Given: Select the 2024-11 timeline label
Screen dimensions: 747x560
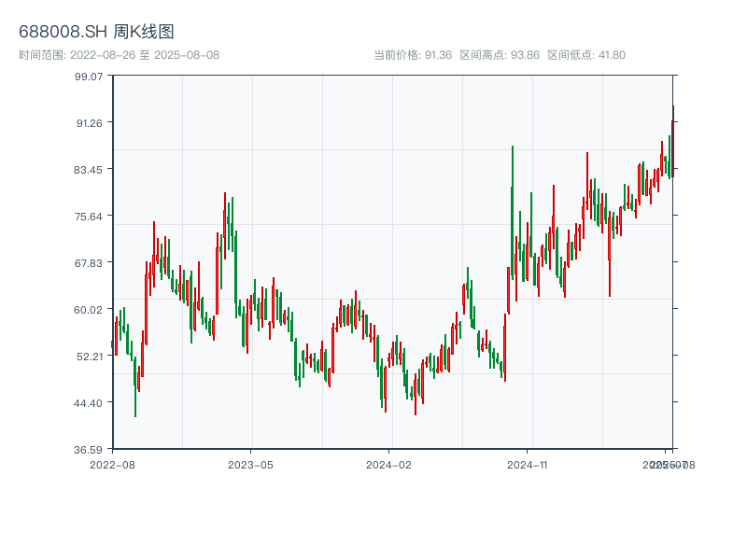Looking at the screenshot, I should click(527, 464).
